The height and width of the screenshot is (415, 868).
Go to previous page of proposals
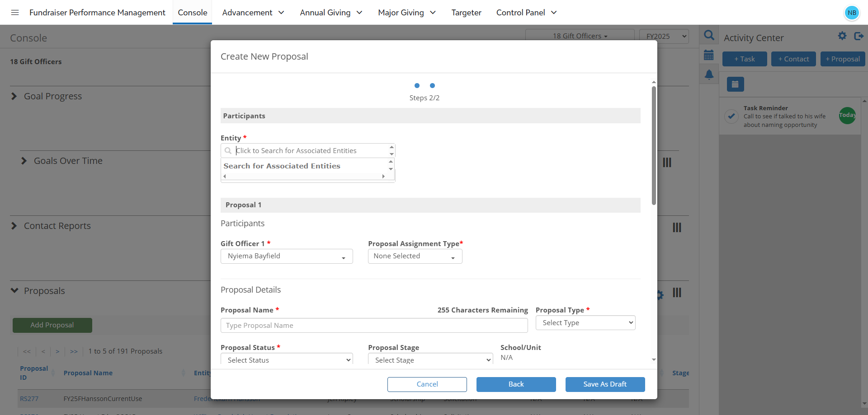pyautogui.click(x=43, y=351)
